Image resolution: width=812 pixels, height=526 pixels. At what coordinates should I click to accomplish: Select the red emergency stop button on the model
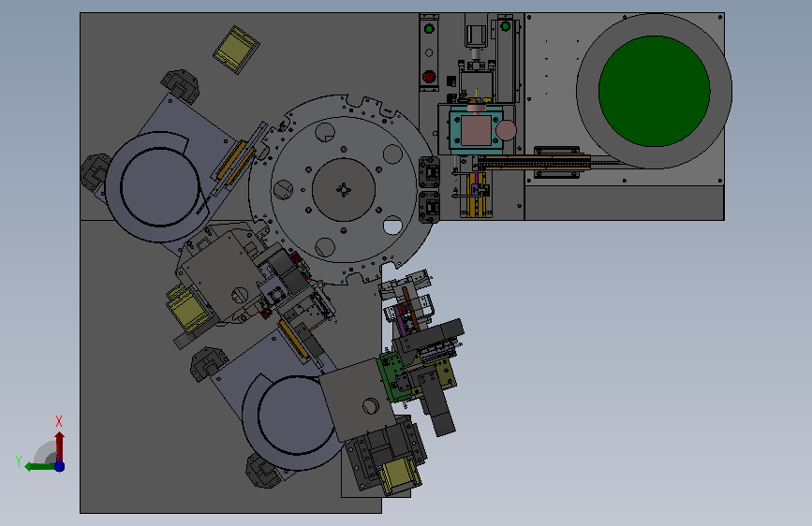tap(429, 77)
